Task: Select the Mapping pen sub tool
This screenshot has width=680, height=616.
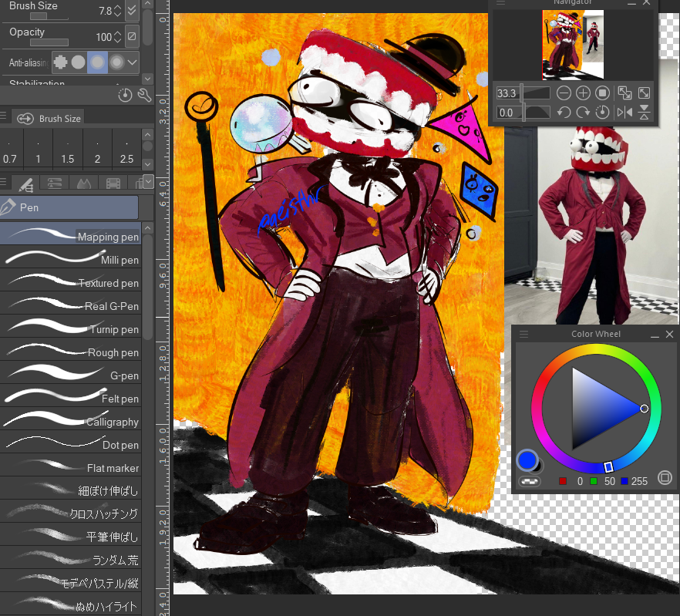Action: point(71,234)
